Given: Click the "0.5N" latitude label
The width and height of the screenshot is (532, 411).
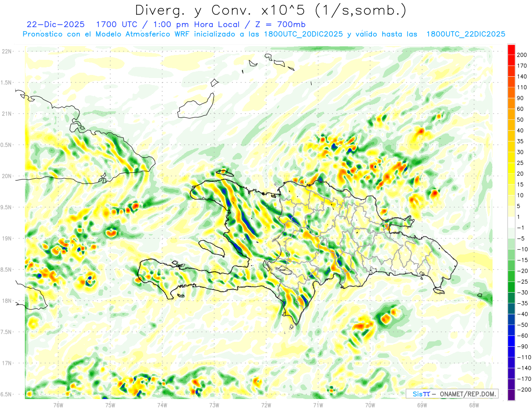Looking at the screenshot, I should [6, 145].
